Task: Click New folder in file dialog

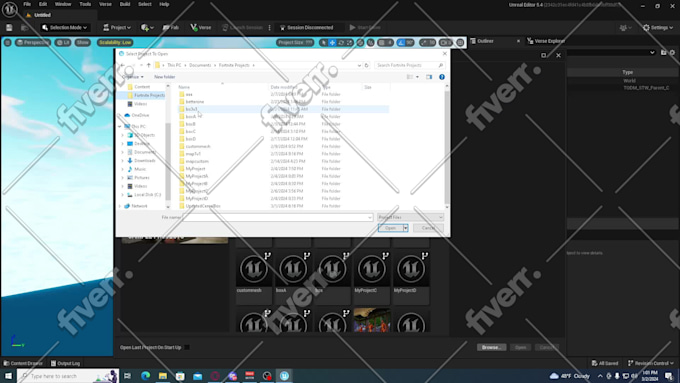Action: click(164, 77)
